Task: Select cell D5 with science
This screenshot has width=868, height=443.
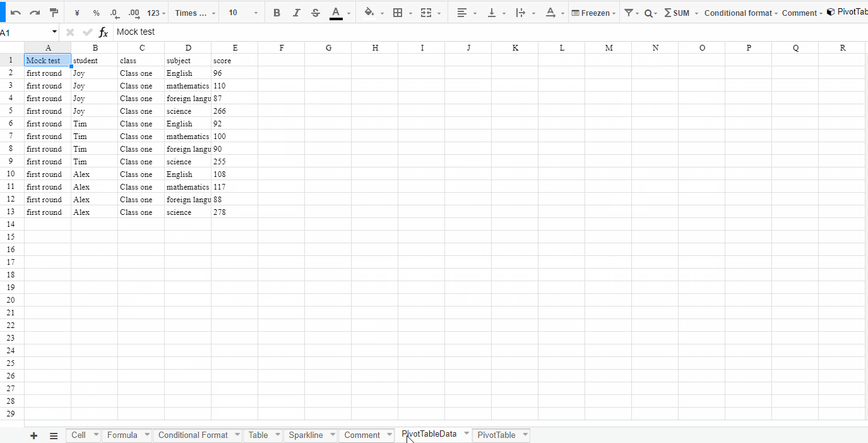Action: [x=187, y=111]
